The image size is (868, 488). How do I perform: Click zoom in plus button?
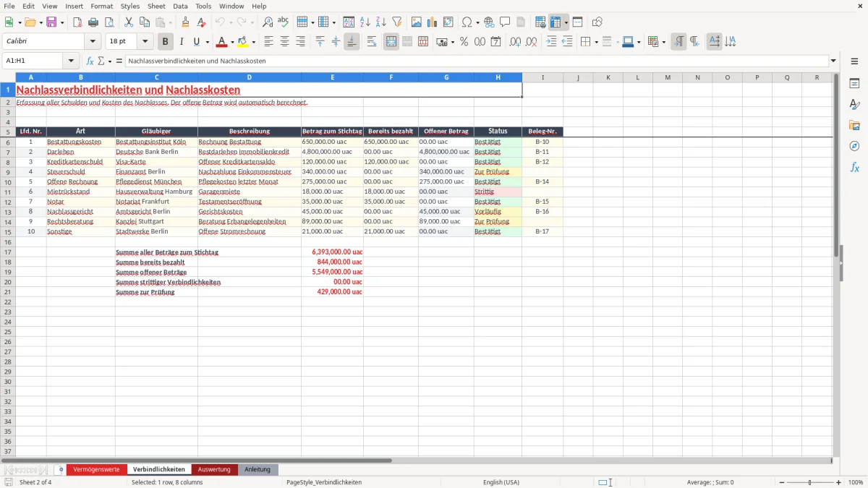click(x=838, y=482)
